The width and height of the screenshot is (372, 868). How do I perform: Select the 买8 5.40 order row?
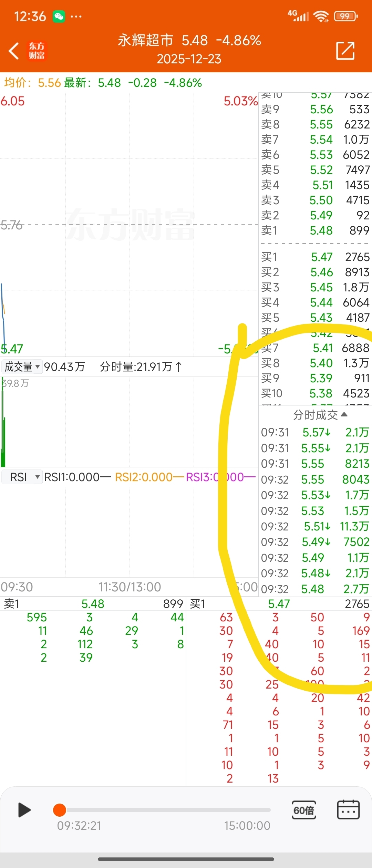[x=315, y=363]
